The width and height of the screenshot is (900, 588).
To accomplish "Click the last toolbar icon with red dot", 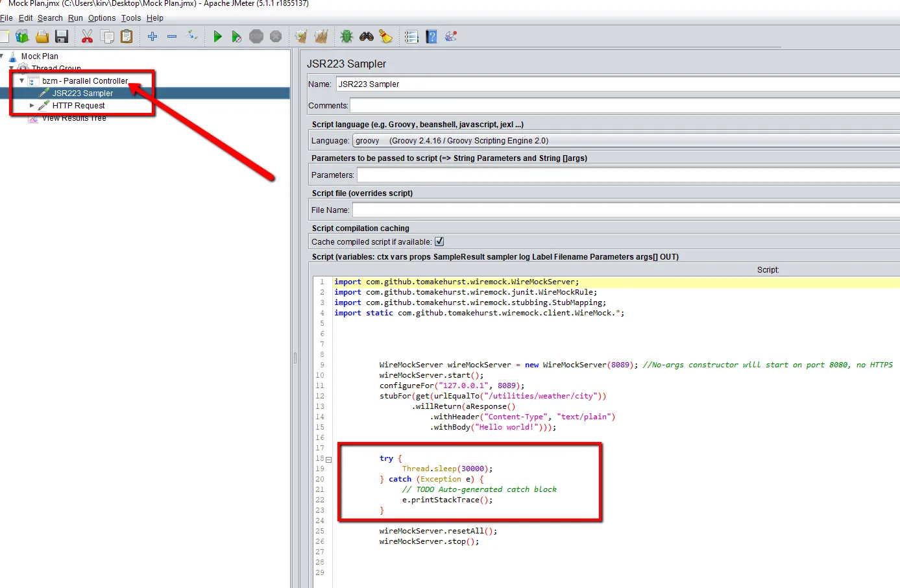I will point(451,36).
